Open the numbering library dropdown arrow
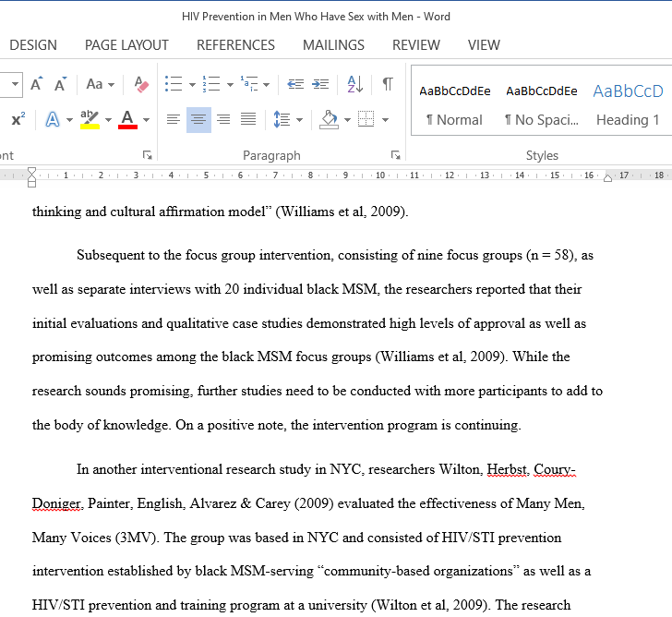This screenshot has height=617, width=672. click(230, 84)
